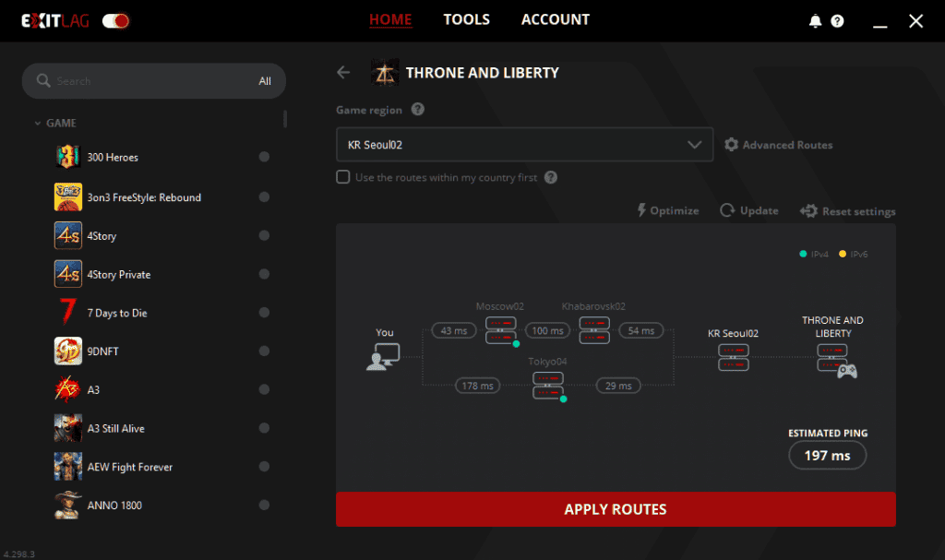Switch to the TOOLS tab

(466, 20)
